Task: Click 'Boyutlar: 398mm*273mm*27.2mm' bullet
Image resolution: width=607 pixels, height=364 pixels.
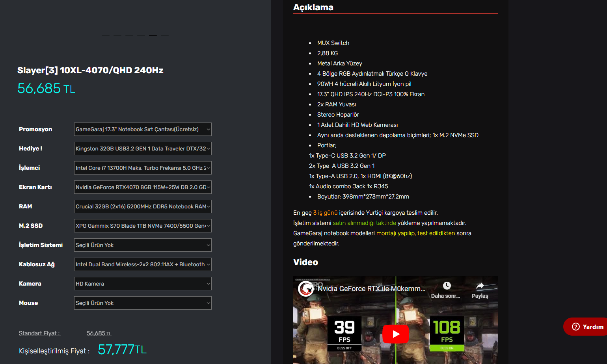Action: [363, 197]
